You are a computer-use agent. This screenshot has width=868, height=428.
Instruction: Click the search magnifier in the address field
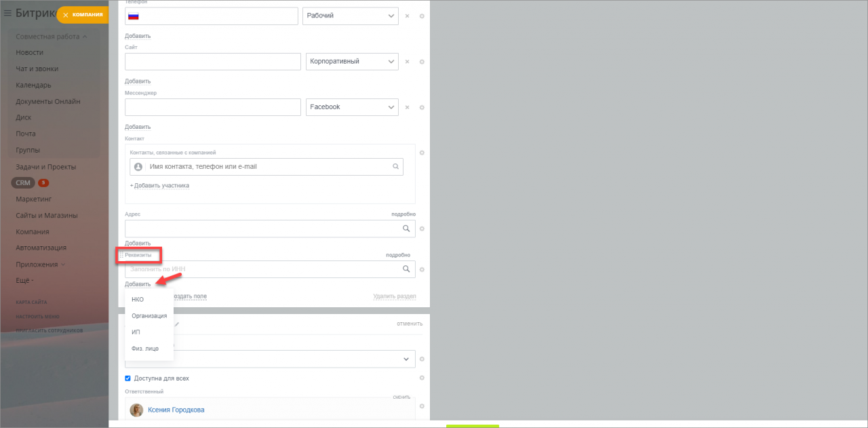point(407,229)
